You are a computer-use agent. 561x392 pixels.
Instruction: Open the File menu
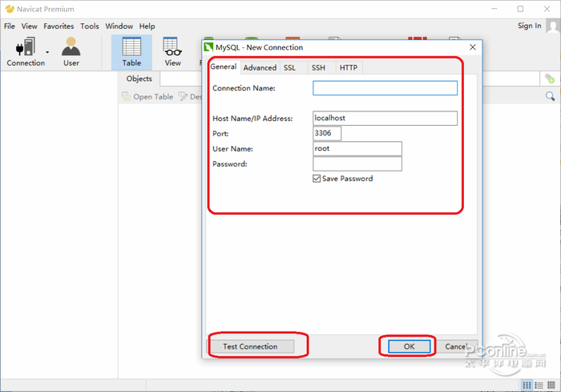tap(10, 26)
